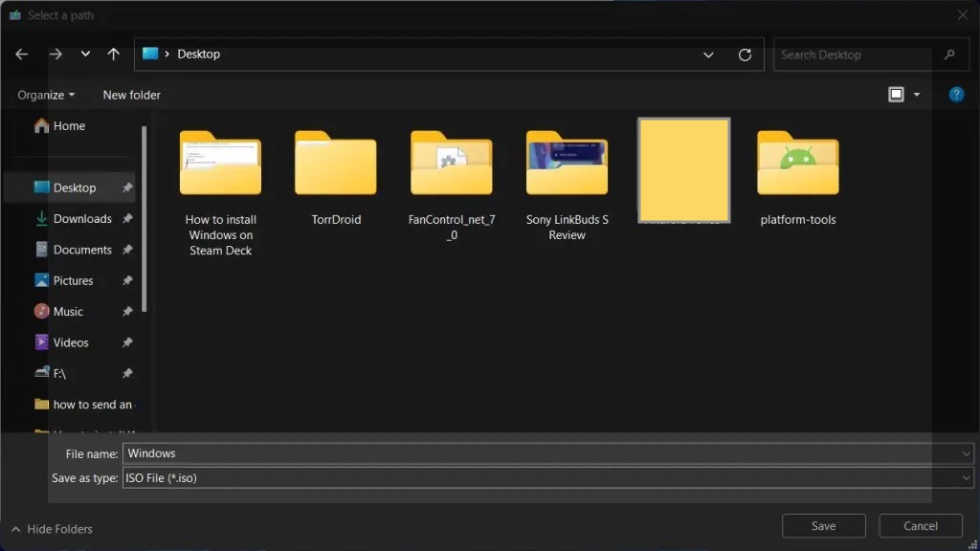Viewport: 980px width, 551px height.
Task: Collapse the pane with Hide Folders
Action: [52, 529]
